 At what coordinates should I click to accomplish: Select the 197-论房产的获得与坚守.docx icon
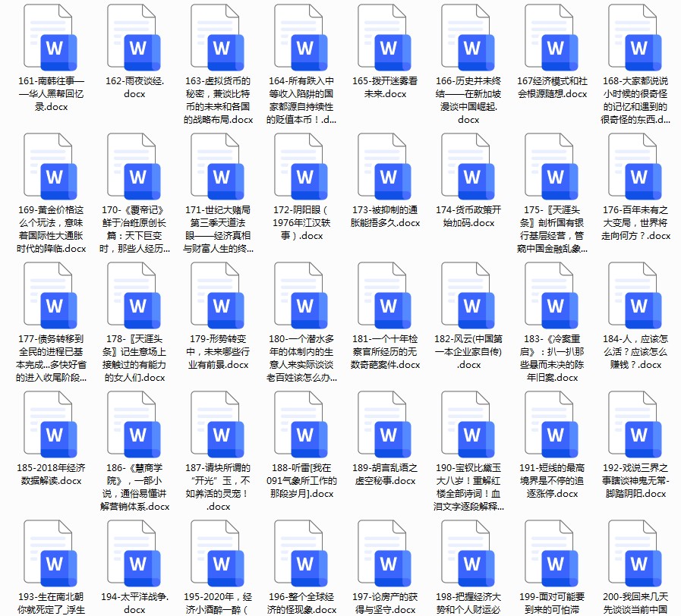384,553
